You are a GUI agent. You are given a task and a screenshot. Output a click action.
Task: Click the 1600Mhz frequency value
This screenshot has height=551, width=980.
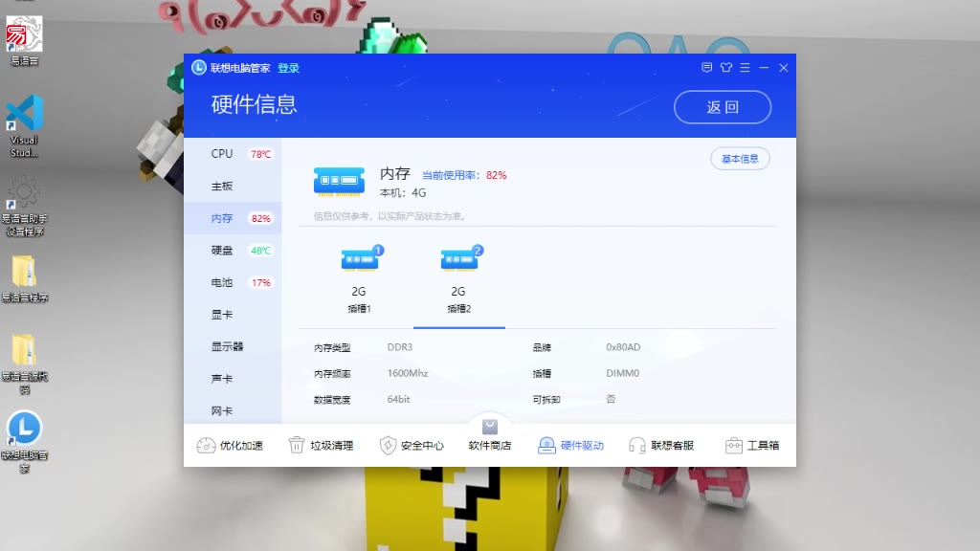[408, 374]
